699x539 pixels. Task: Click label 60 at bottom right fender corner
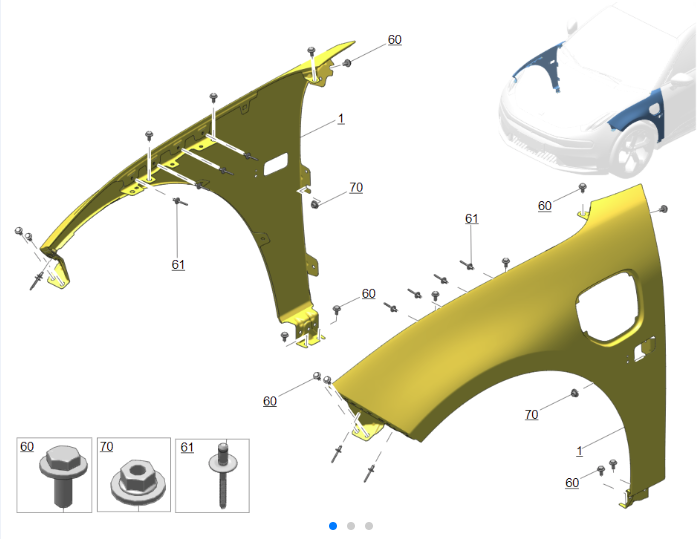coord(572,482)
